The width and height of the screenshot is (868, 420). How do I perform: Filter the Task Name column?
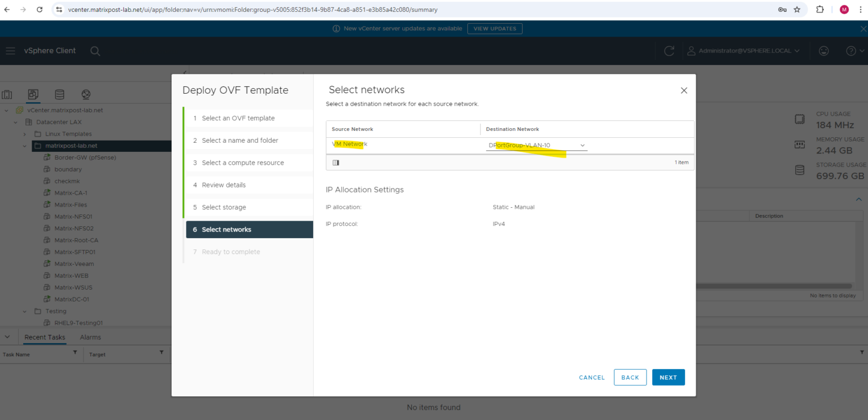coord(74,354)
